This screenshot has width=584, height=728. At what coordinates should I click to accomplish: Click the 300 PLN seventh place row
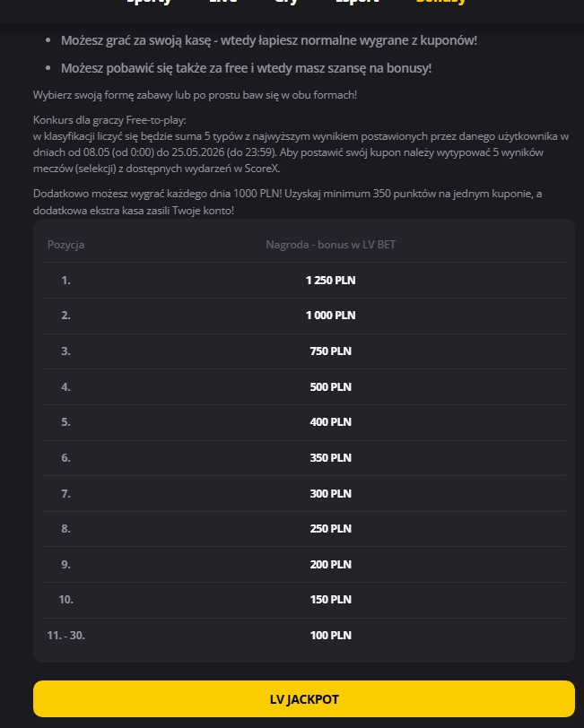304,493
